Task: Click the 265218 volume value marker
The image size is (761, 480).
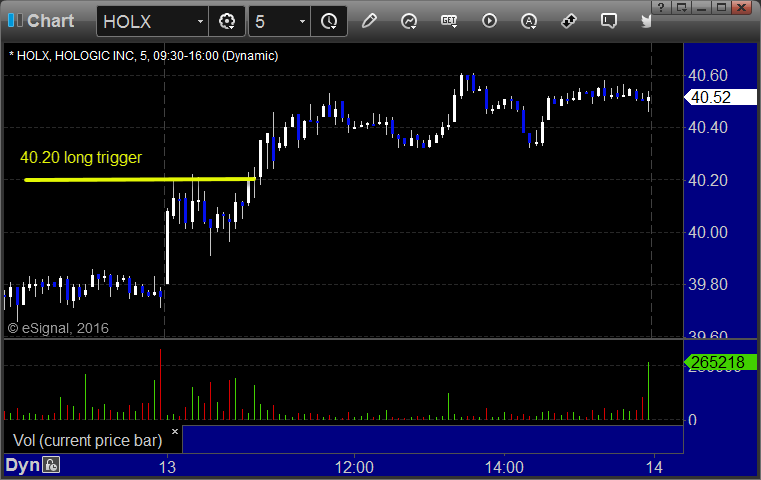Action: pos(720,362)
